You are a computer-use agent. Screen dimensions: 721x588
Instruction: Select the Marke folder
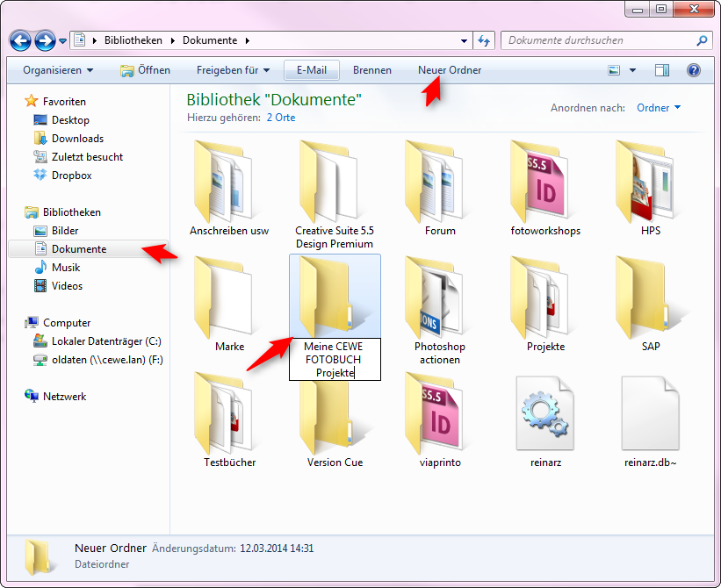(229, 305)
